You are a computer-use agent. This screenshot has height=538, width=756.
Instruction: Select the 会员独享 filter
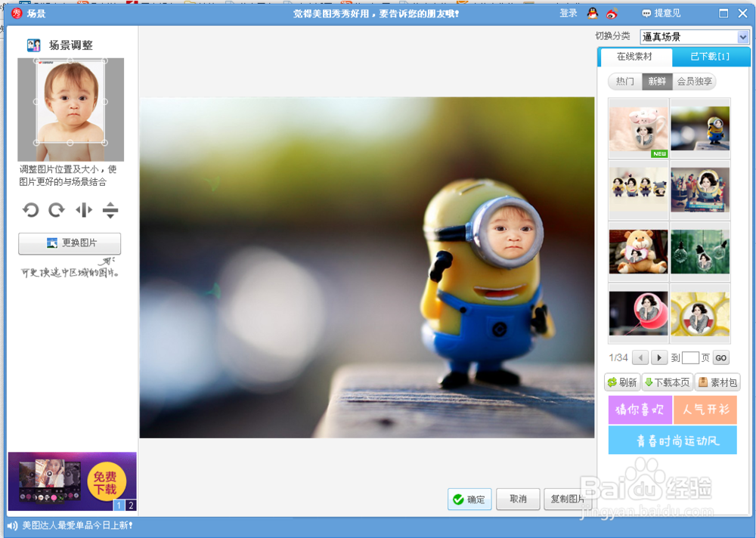694,82
